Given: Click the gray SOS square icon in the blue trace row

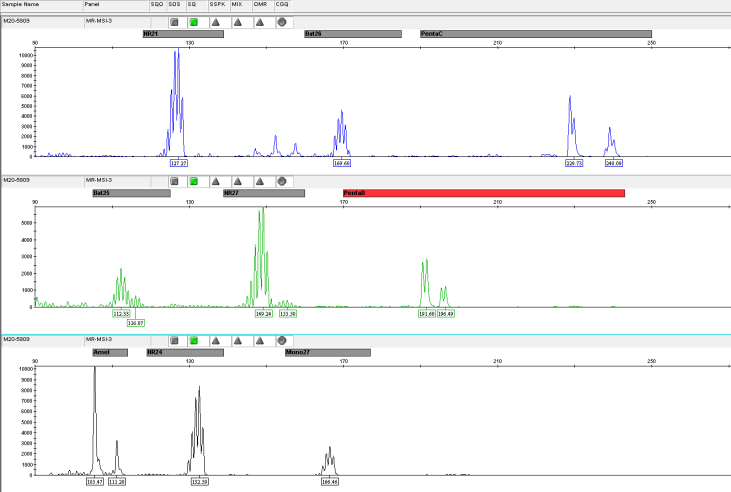Looking at the screenshot, I should coord(173,21).
